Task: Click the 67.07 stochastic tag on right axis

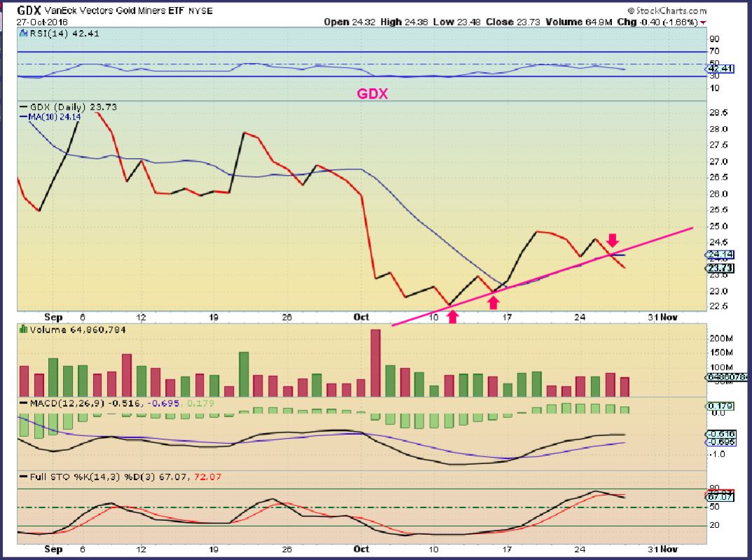Action: pyautogui.click(x=720, y=497)
